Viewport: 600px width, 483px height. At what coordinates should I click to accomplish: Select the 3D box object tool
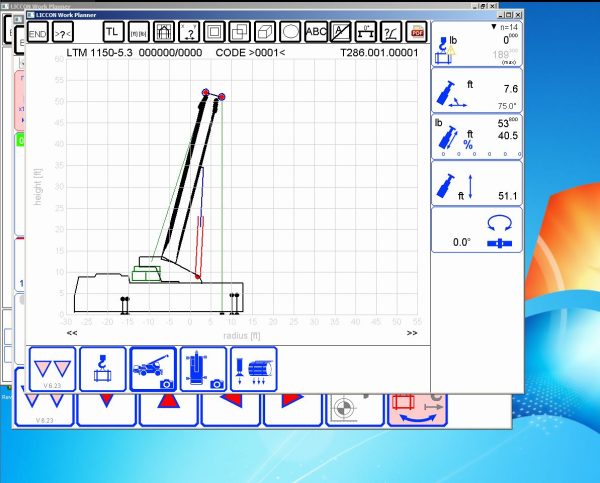(265, 32)
